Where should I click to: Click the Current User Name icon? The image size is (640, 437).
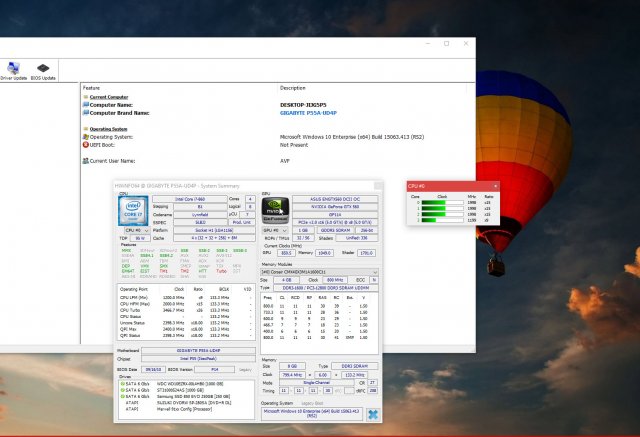pos(86,160)
